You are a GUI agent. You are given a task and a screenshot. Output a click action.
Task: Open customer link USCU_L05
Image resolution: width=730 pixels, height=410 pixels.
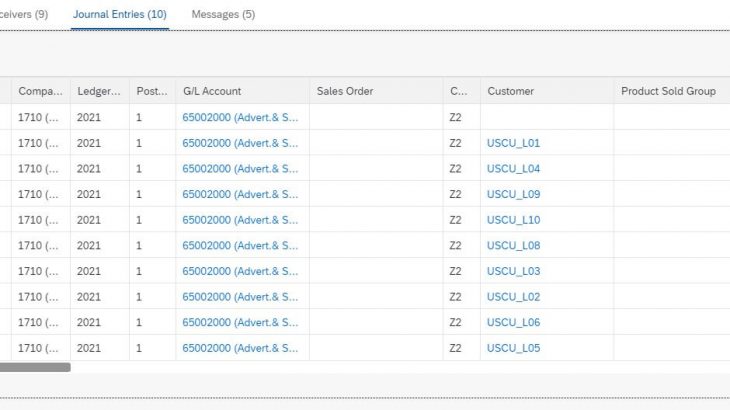click(x=513, y=348)
